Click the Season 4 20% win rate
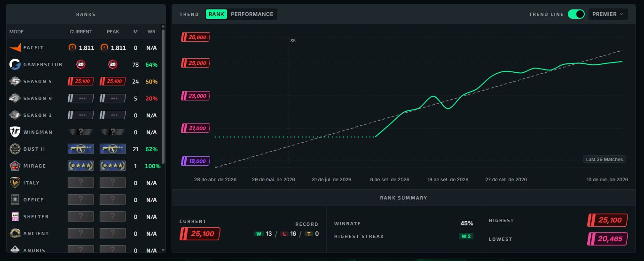The height and width of the screenshot is (261, 644). [x=151, y=98]
